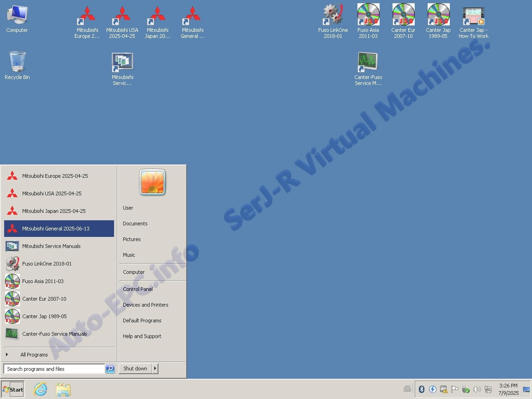Launch Internet Explorer from the taskbar
This screenshot has width=532, height=399.
point(41,389)
